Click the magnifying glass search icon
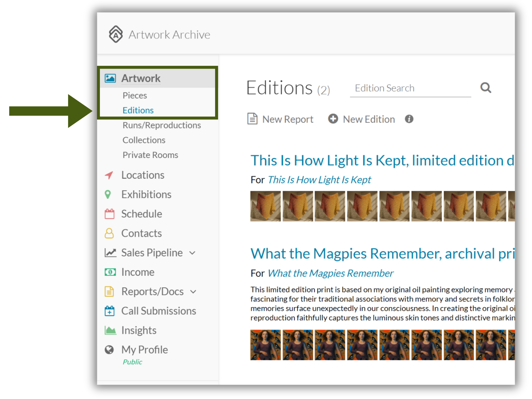Image resolution: width=532 pixels, height=399 pixels. 486,88
